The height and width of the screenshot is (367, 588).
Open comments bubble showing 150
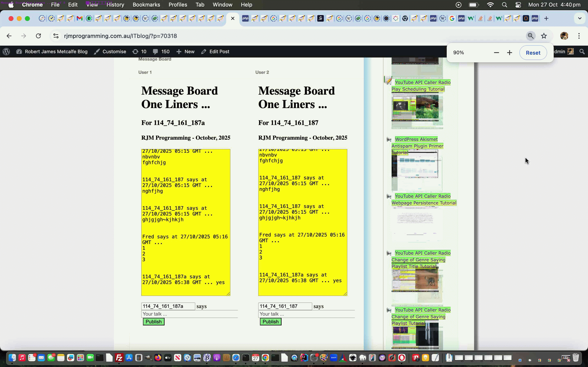[x=161, y=51]
